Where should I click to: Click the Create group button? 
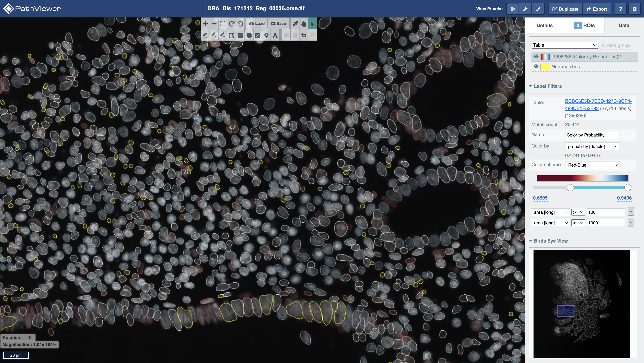coord(616,45)
